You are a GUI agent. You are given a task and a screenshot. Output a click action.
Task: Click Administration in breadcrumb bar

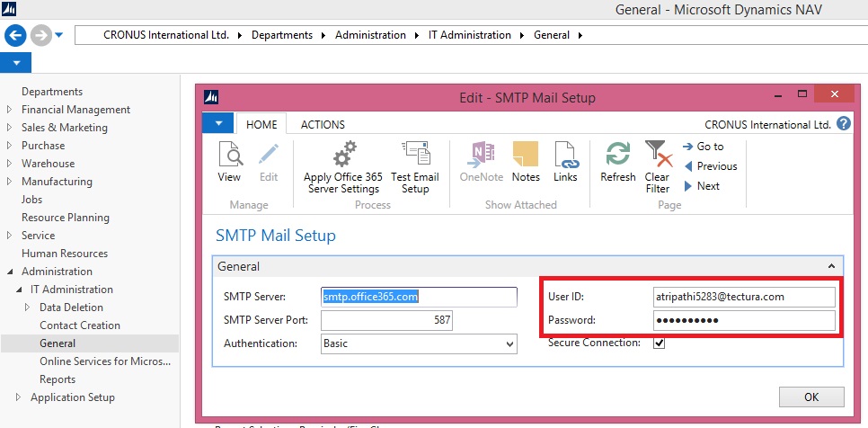pyautogui.click(x=370, y=35)
